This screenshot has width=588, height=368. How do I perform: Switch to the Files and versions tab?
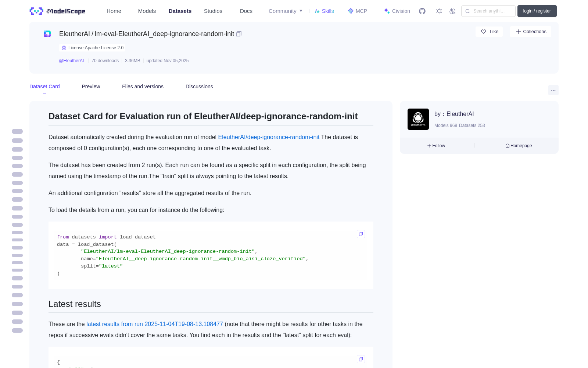[143, 86]
